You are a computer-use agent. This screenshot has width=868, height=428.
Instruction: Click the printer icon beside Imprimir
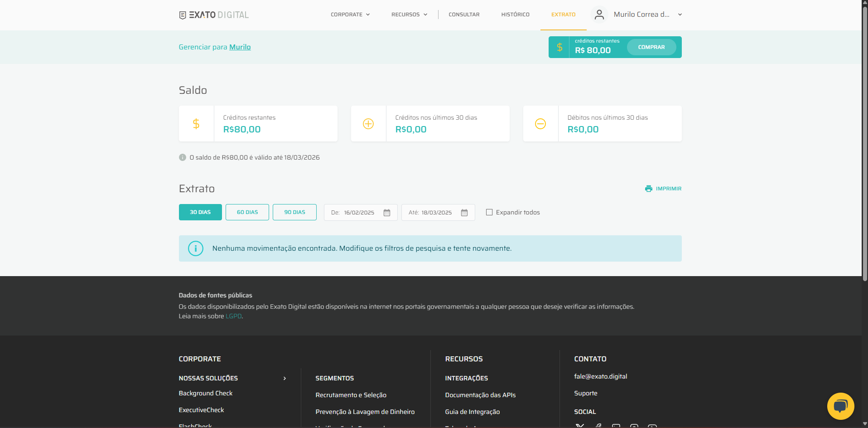coord(649,189)
